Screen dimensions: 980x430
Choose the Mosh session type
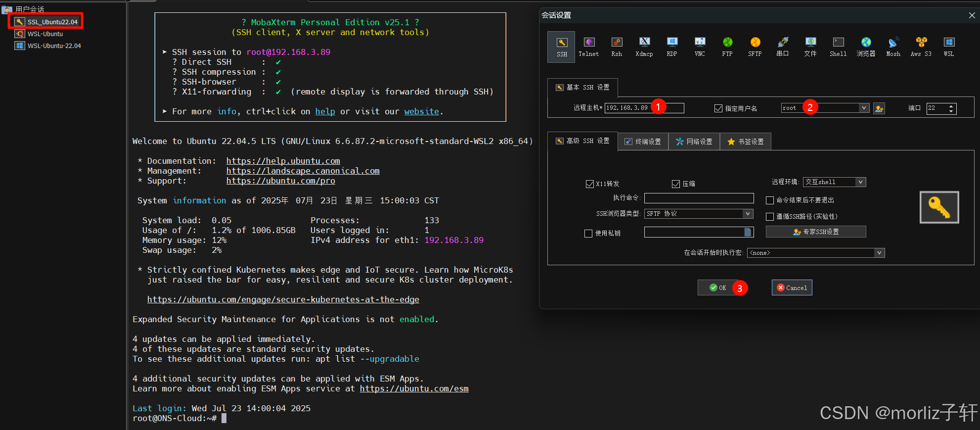click(x=893, y=47)
